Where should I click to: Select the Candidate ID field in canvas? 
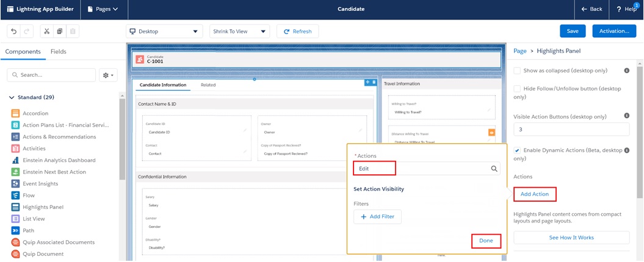[x=195, y=129]
